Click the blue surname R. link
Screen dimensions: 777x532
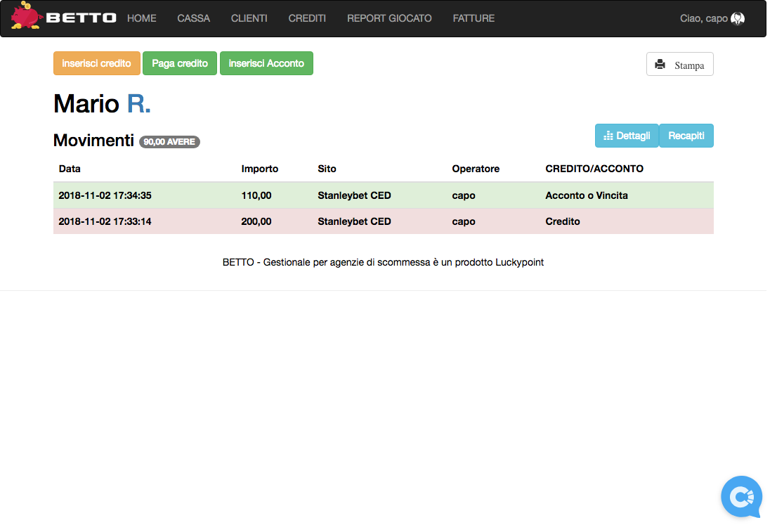(138, 104)
